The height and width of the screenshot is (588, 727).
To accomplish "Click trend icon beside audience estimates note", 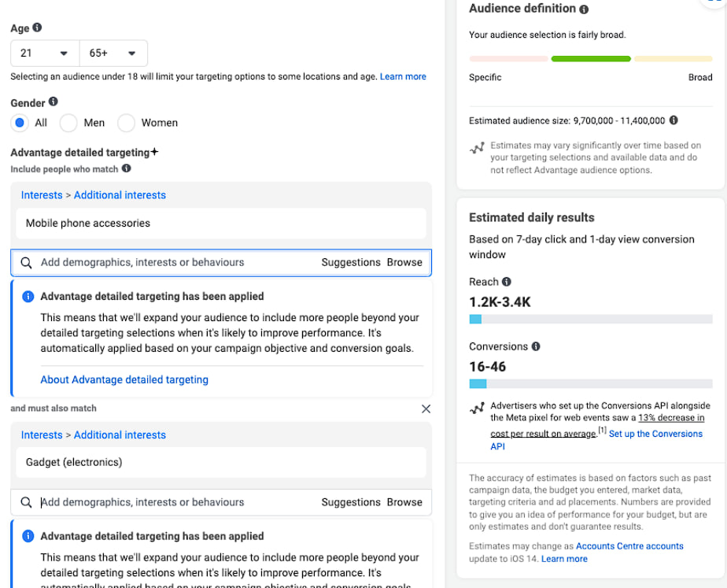I will [x=477, y=148].
